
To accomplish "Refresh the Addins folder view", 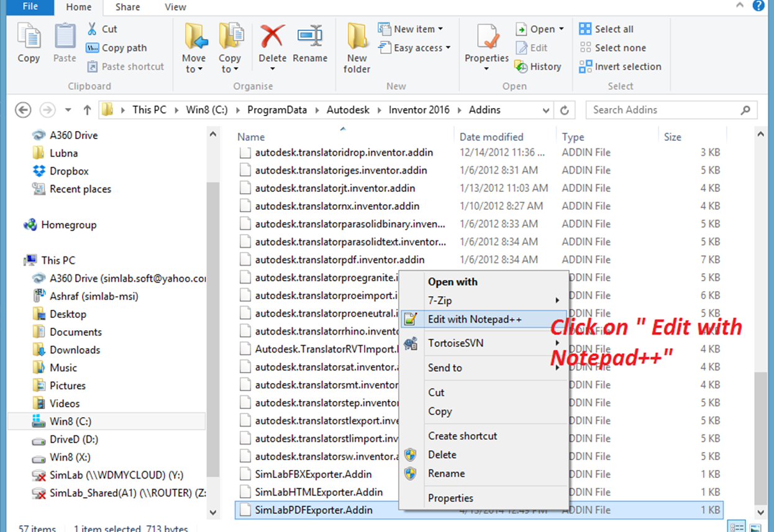I will point(564,110).
